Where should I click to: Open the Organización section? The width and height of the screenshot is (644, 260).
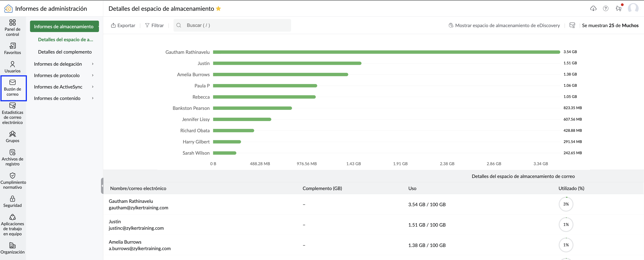[x=13, y=248]
